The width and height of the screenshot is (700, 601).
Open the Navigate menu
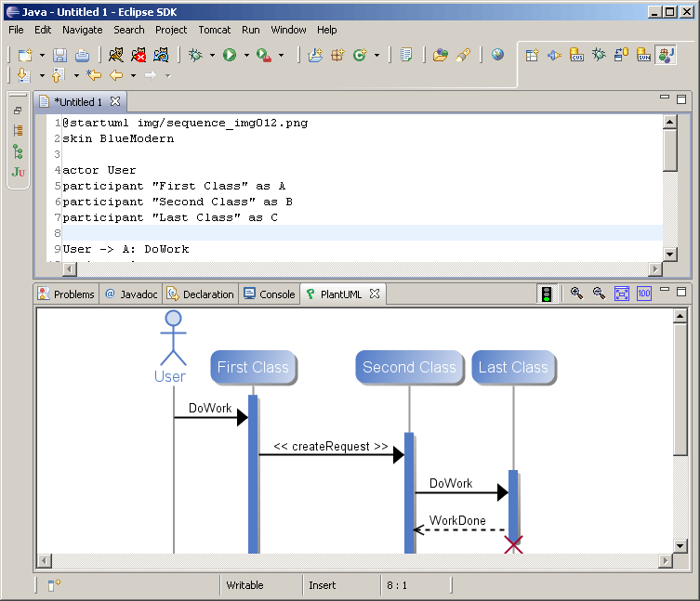point(82,30)
